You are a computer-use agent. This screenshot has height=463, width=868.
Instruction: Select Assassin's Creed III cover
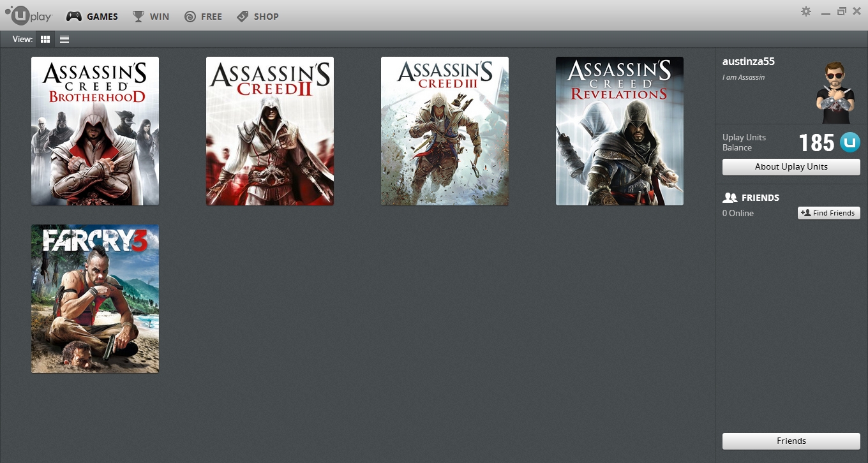coord(445,131)
